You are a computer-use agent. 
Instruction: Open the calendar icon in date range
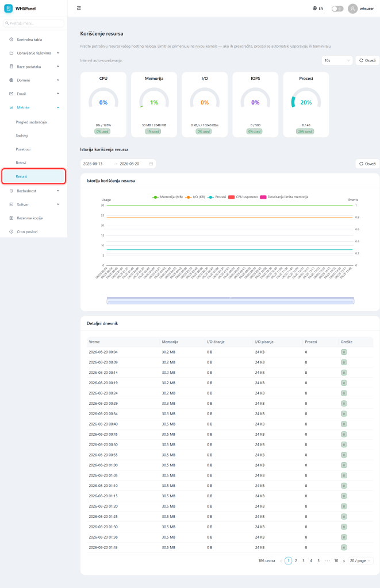click(x=151, y=164)
